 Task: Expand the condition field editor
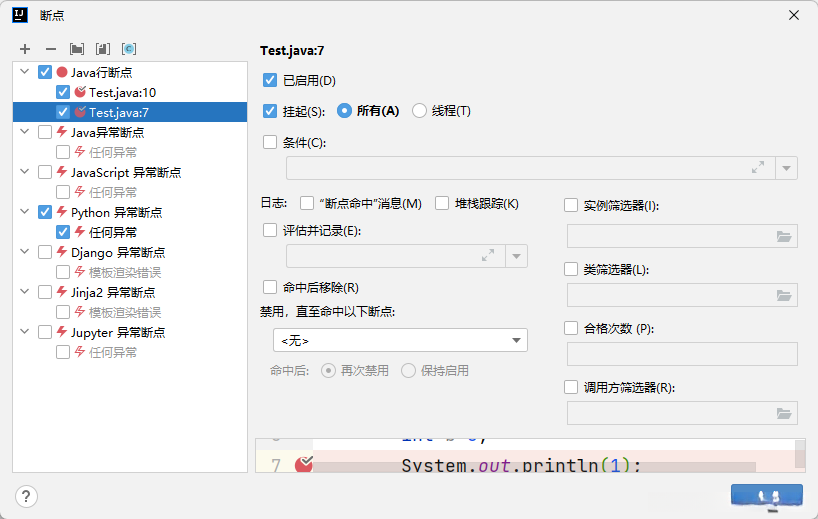[758, 167]
